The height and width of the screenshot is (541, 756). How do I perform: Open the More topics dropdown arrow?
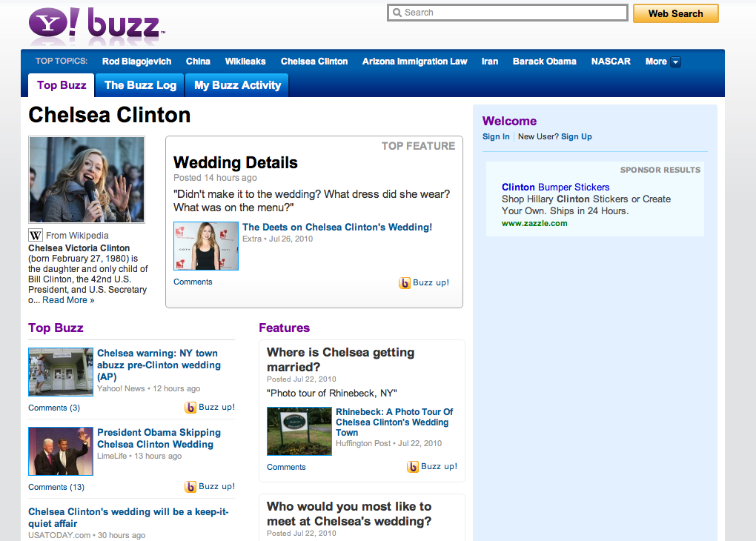(675, 62)
